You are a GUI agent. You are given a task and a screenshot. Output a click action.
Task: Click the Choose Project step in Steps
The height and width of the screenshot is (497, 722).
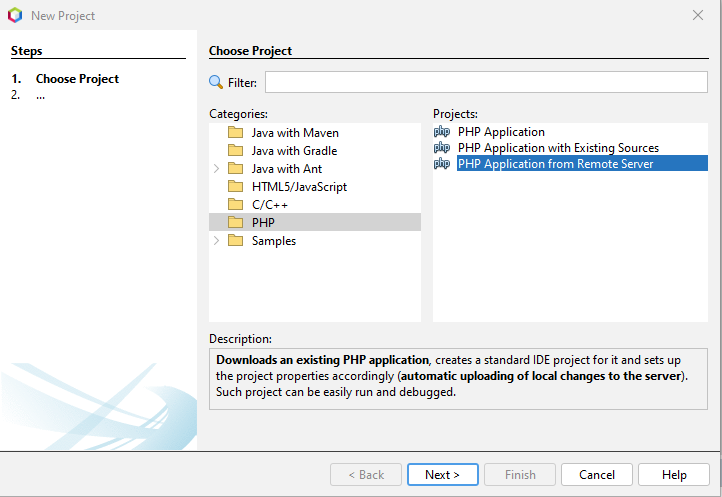(x=77, y=79)
